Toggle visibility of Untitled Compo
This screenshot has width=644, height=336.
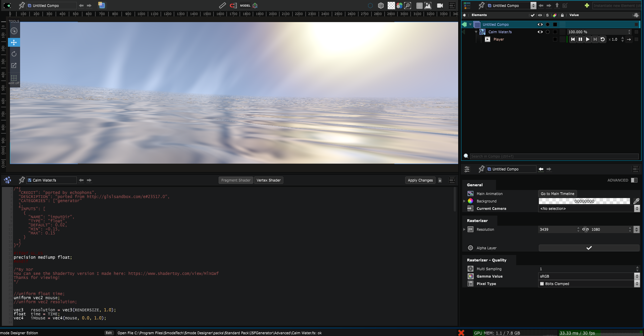540,24
